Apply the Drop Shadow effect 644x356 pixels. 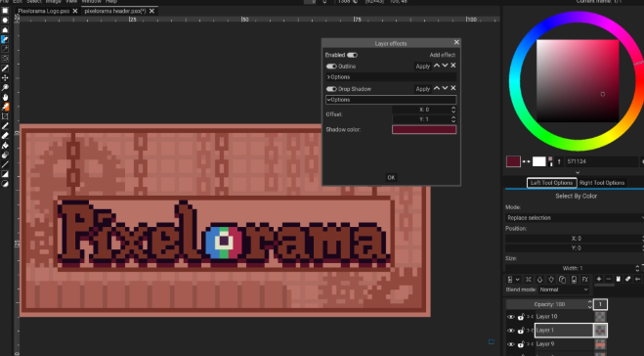click(x=422, y=89)
